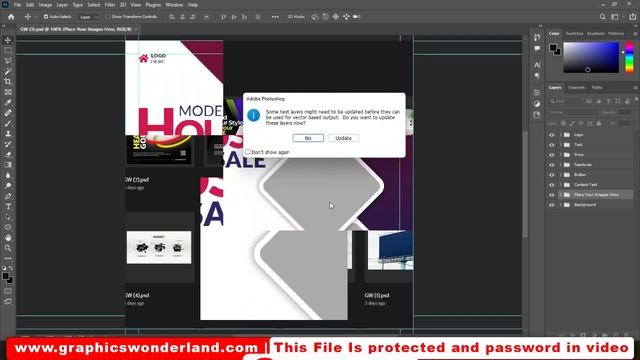Toggle the Auto-Select checkbox
The image size is (640, 360).
coord(46,17)
